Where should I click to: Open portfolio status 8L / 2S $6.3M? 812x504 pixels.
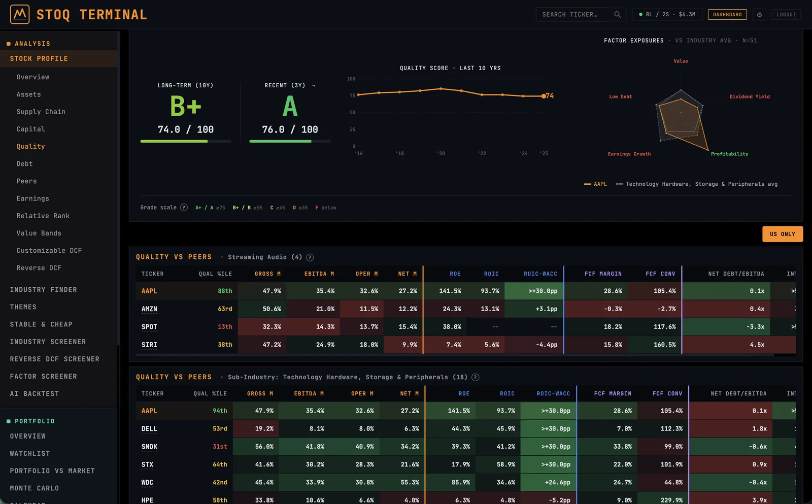[x=667, y=14]
